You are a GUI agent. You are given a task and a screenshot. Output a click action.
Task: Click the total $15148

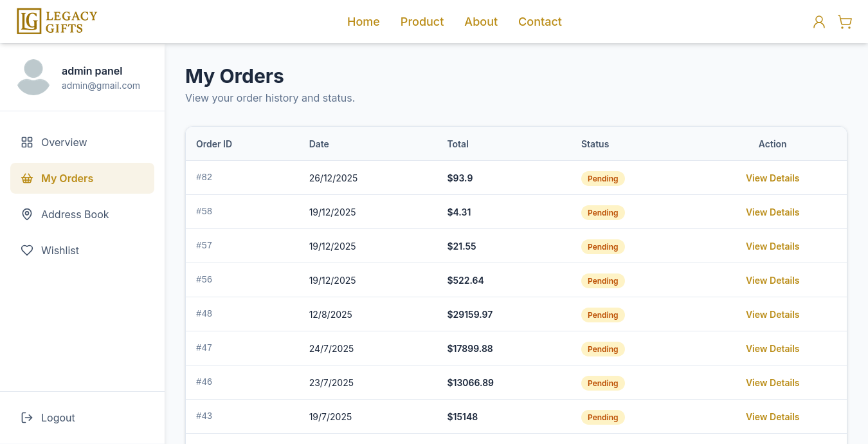[x=462, y=417]
